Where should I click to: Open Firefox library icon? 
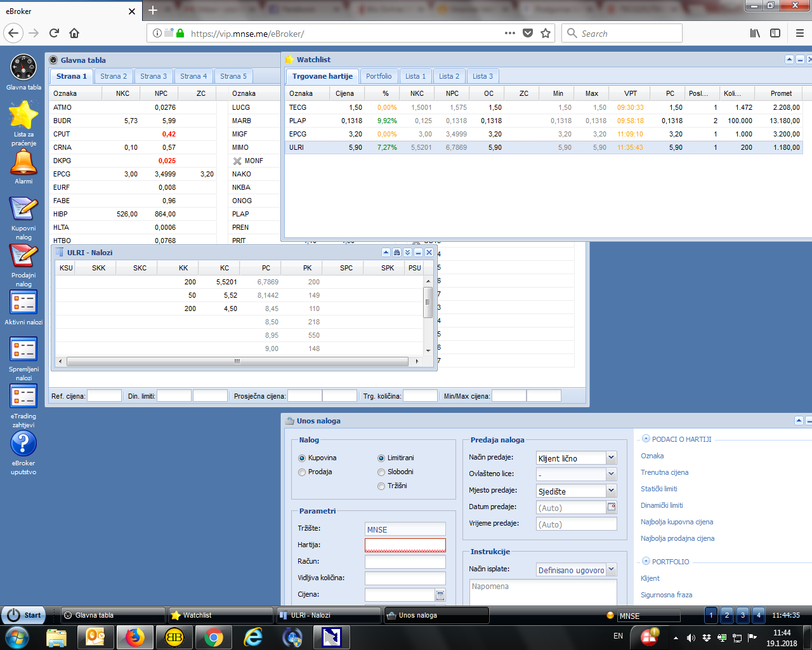tap(755, 33)
